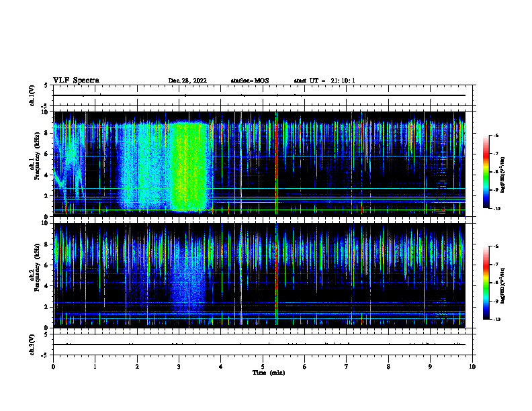Click the ch.1 spectrogram color scale bar
The image size is (532, 411).
pos(486,172)
